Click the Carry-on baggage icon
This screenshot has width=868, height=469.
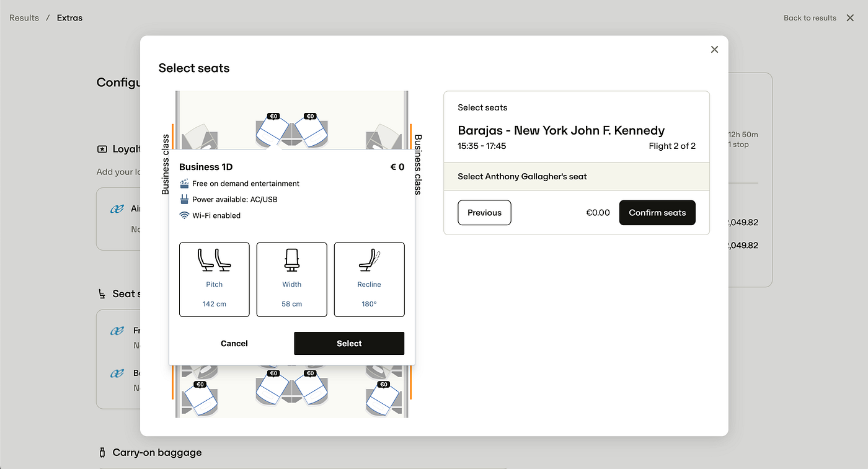(x=102, y=452)
